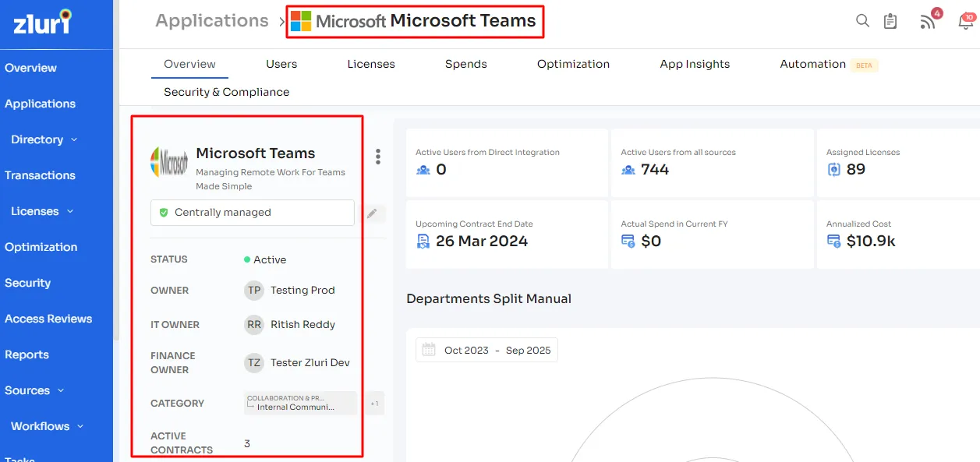
Task: Click the TZ avatar for Tester Zluri Dev
Action: [x=254, y=362]
